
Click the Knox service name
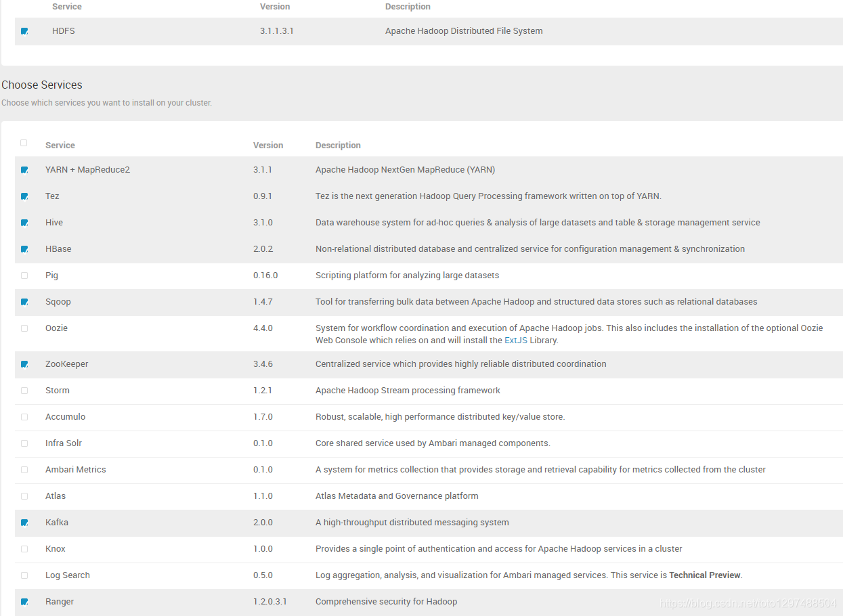[x=56, y=549]
